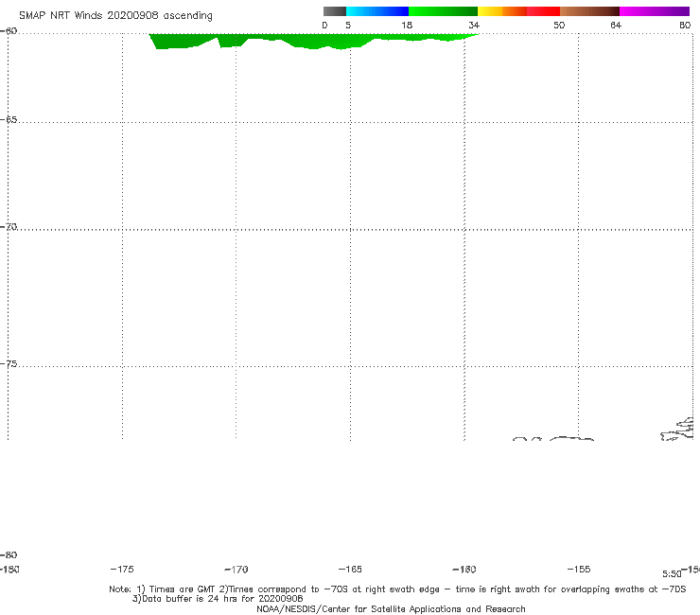Click the '34' label under the color bar

click(474, 26)
